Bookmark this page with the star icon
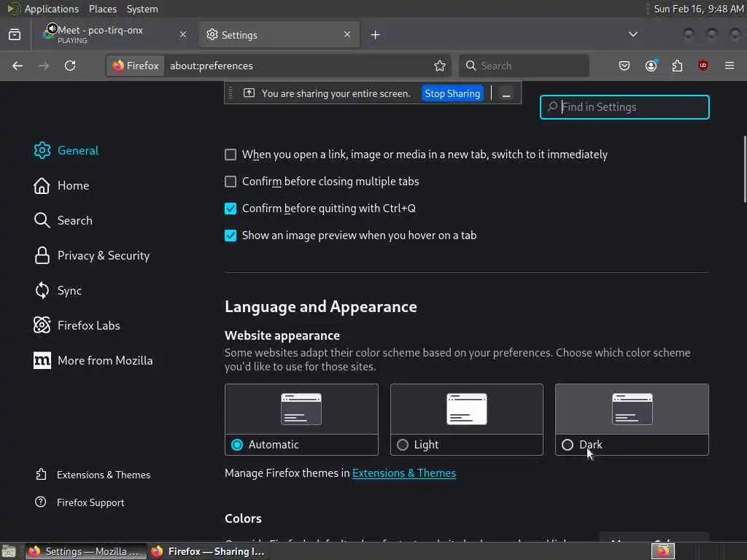This screenshot has width=747, height=560. (440, 66)
